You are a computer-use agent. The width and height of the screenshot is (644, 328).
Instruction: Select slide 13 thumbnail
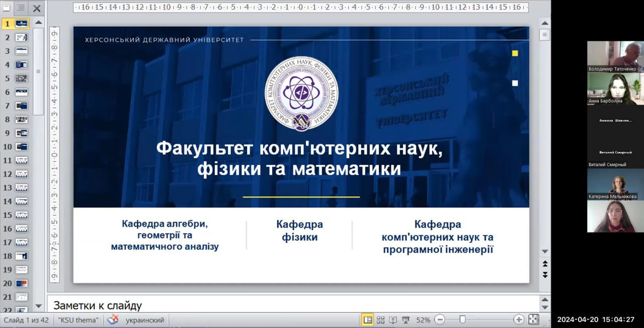(21, 187)
